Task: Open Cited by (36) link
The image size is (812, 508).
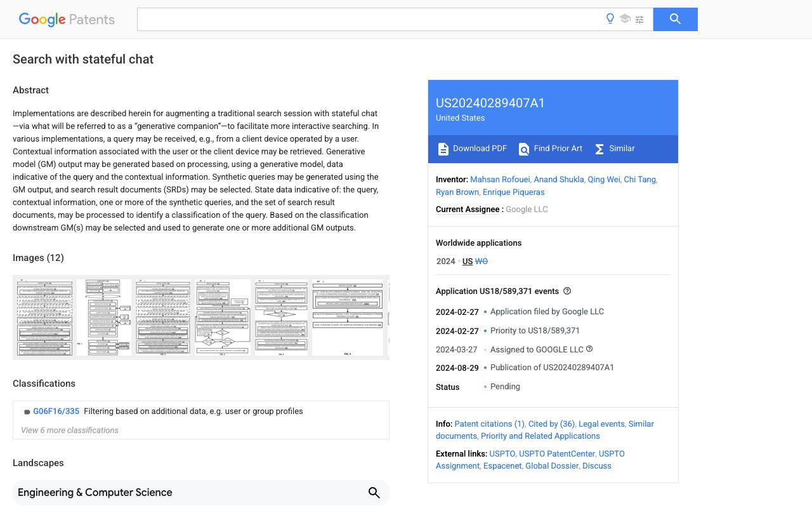Action: click(x=552, y=424)
